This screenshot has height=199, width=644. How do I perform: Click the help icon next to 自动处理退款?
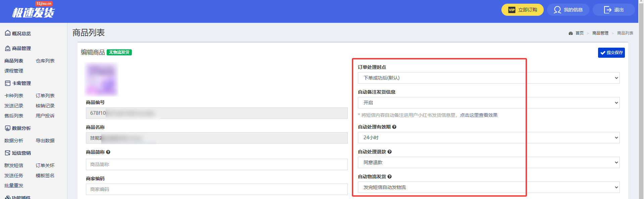[389, 152]
